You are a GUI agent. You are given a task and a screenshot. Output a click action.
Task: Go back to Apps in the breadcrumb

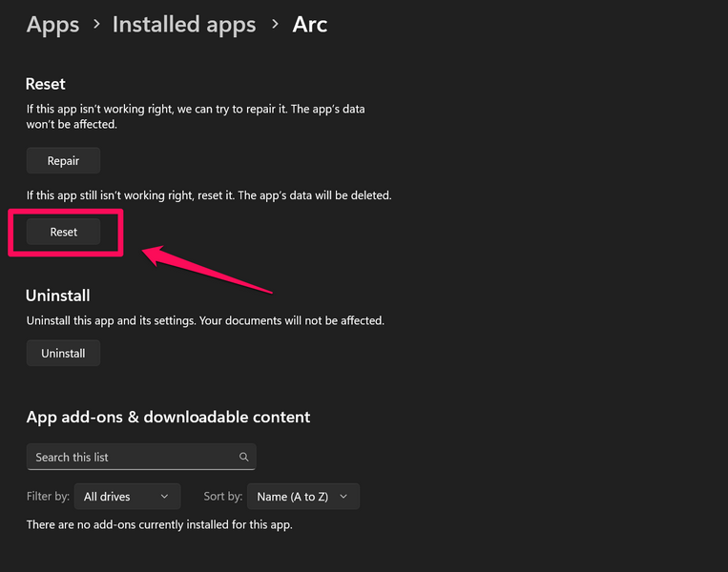click(52, 25)
